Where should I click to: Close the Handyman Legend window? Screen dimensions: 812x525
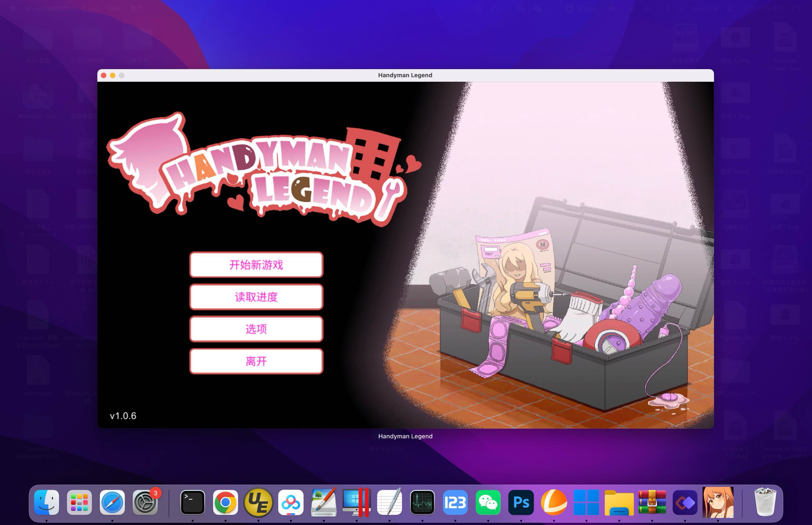[104, 75]
